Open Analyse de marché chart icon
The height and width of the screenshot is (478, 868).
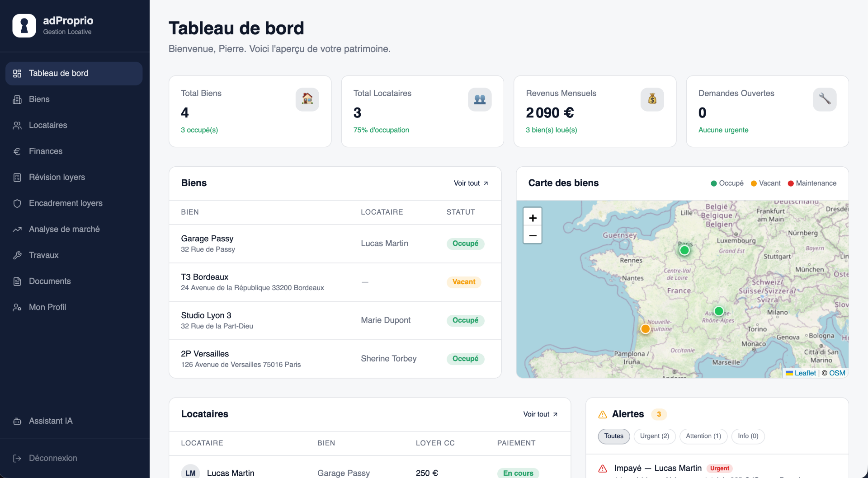coord(17,229)
